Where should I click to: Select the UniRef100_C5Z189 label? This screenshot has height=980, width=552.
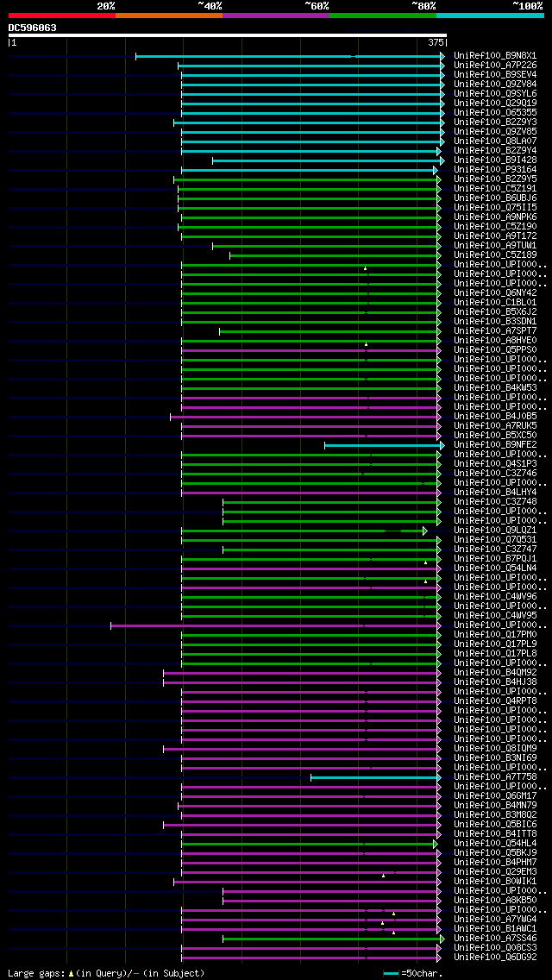coord(495,255)
